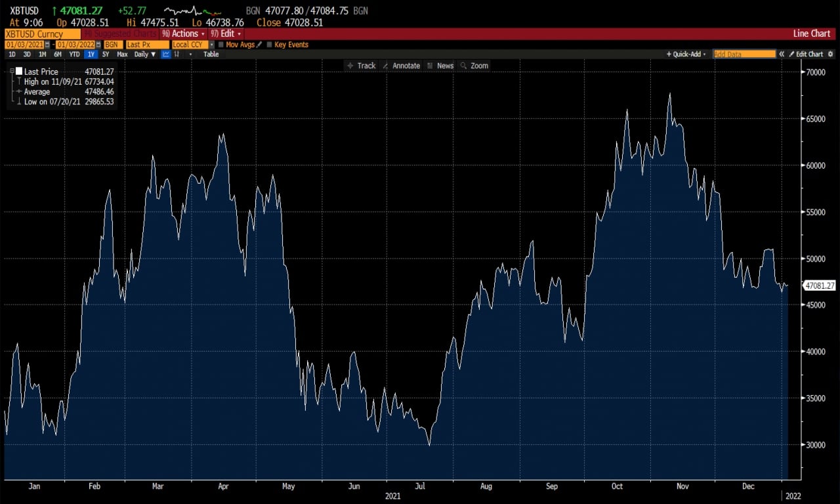Tick the Key Events checkbox
The image size is (840, 504).
pos(270,45)
